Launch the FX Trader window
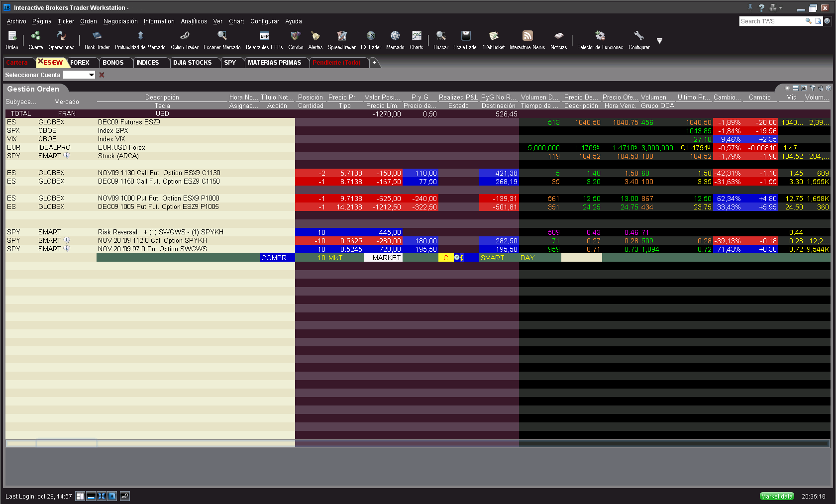The width and height of the screenshot is (836, 504). pos(371,40)
